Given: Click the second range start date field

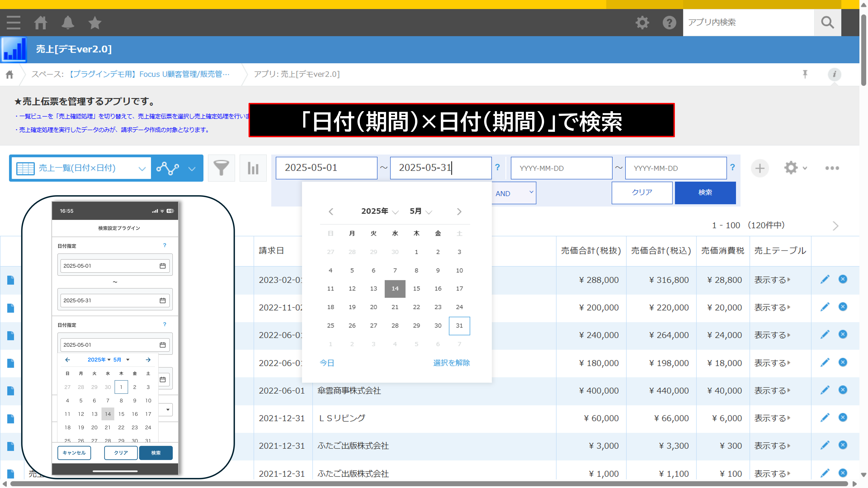Looking at the screenshot, I should (x=561, y=168).
